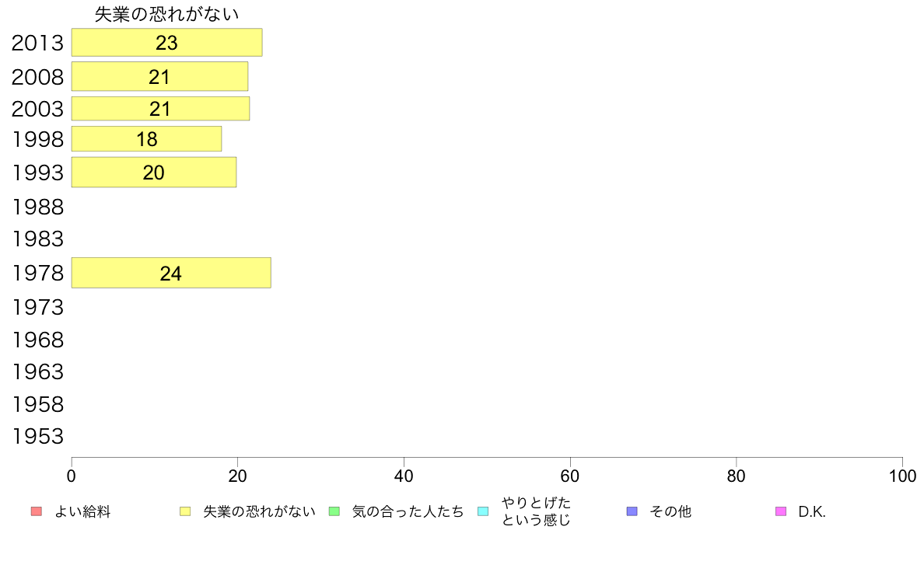The image size is (924, 572).
Task: Select the 2013 bar showing 23
Action: click(166, 43)
